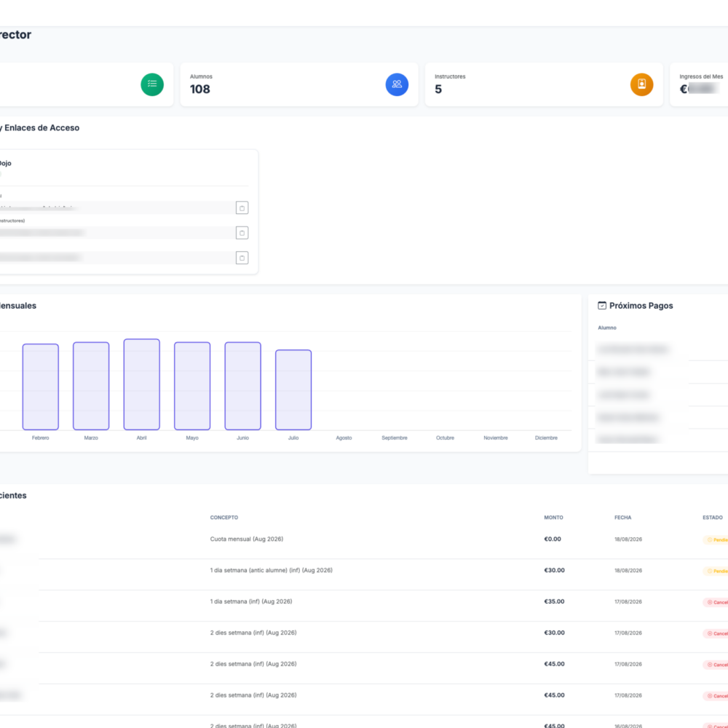Click the Pendiente badge in antic alumne row
Viewport: 728px width, 728px height.
[716, 571]
